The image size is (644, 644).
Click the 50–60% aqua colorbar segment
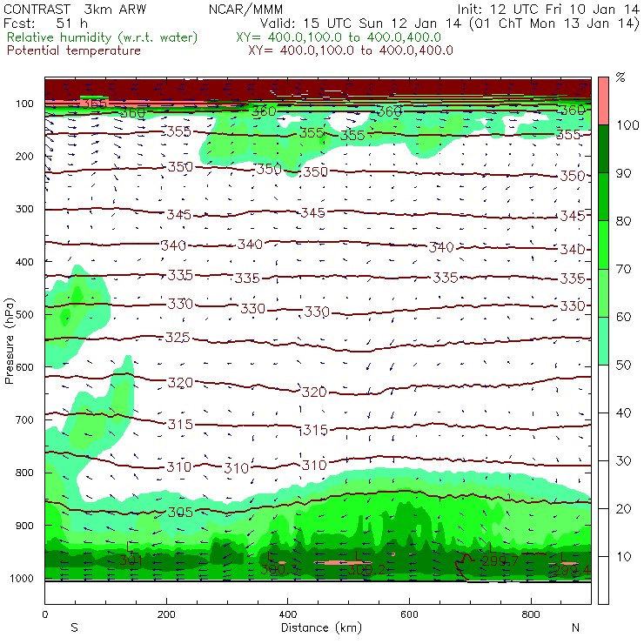coord(603,341)
